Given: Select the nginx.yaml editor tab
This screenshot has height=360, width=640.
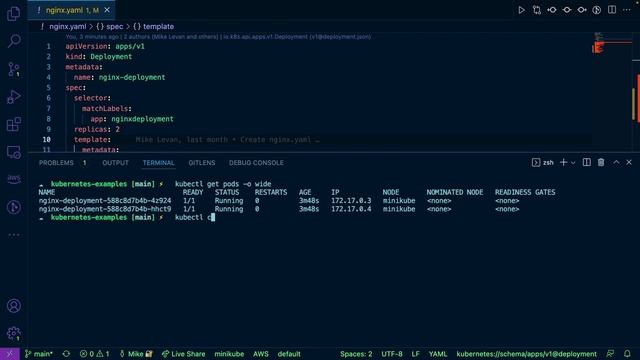Looking at the screenshot, I should tap(71, 10).
